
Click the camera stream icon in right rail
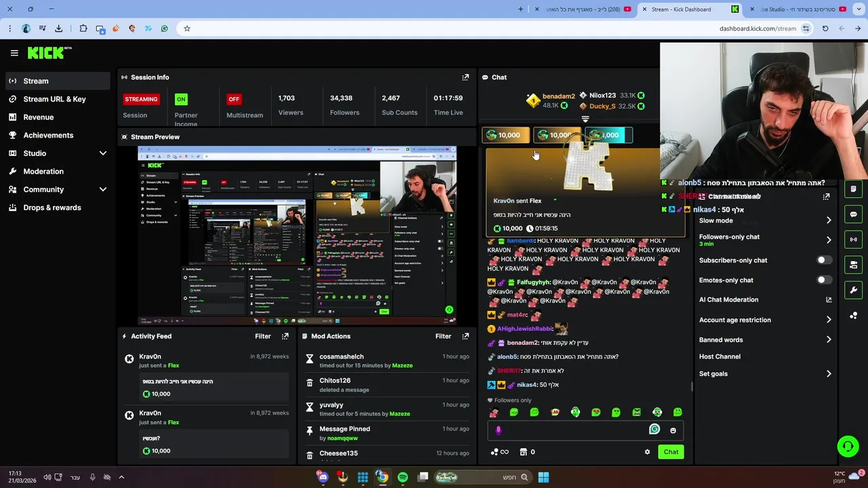[853, 264]
